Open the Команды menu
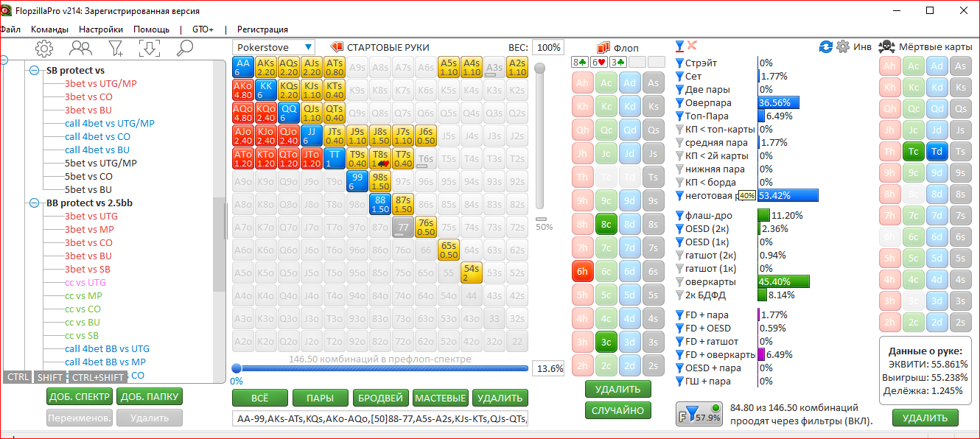This screenshot has height=439, width=980. (x=49, y=29)
